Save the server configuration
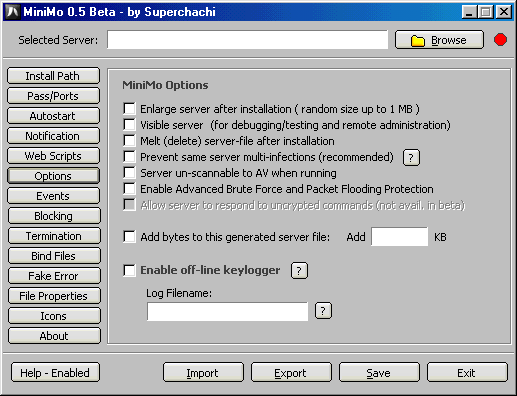The image size is (517, 396). click(x=379, y=372)
